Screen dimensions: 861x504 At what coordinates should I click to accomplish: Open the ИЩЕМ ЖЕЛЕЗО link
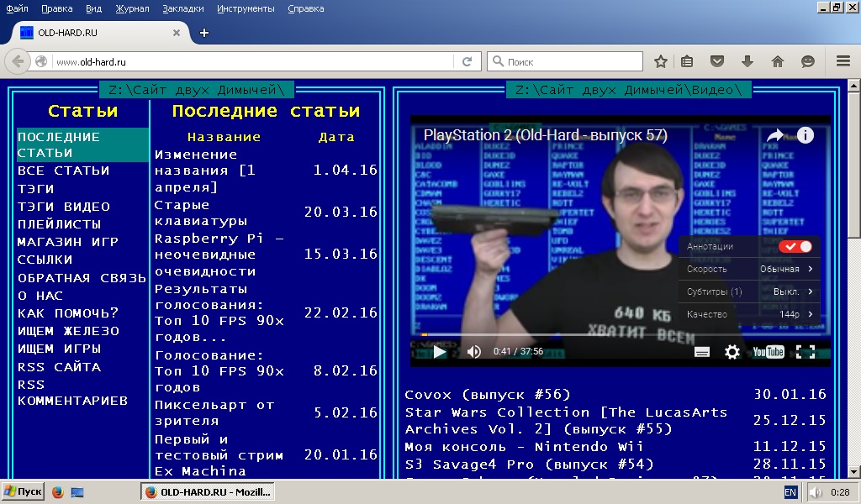tap(68, 331)
